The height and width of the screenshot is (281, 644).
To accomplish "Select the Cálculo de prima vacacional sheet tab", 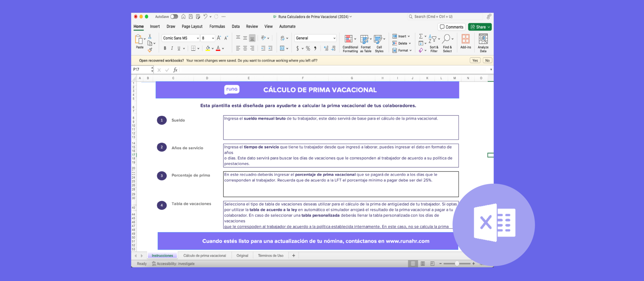I will click(x=205, y=256).
